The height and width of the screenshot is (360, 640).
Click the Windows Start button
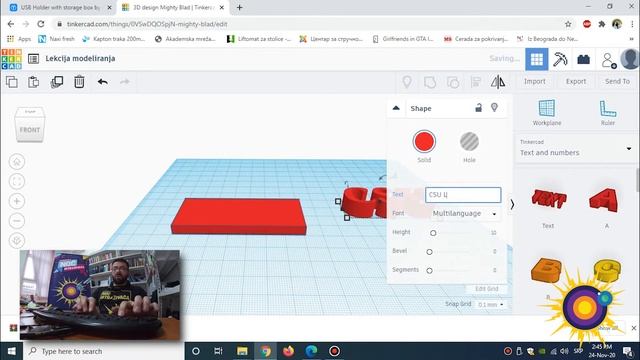coord(11,351)
